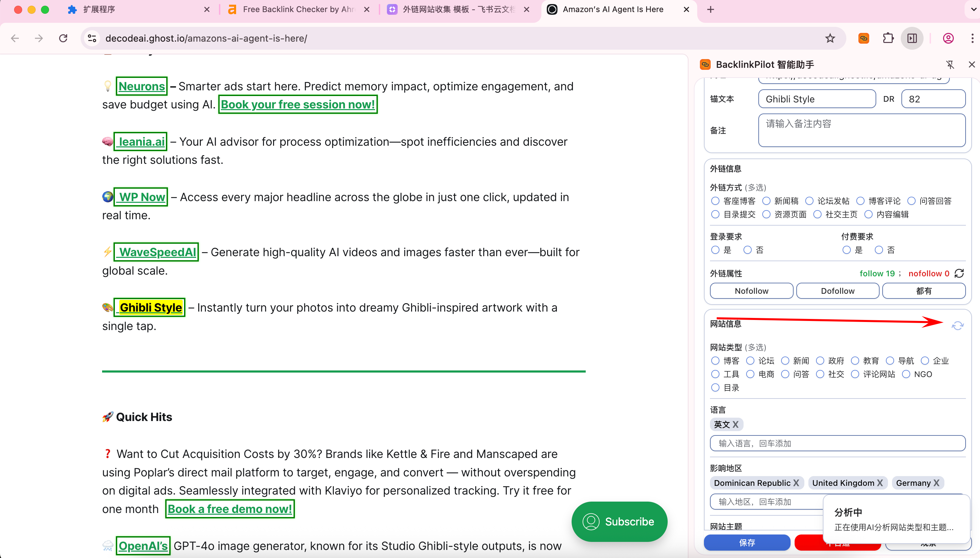Close the BacklinkPilot side panel
Screen dimensions: 980x558
coord(972,64)
